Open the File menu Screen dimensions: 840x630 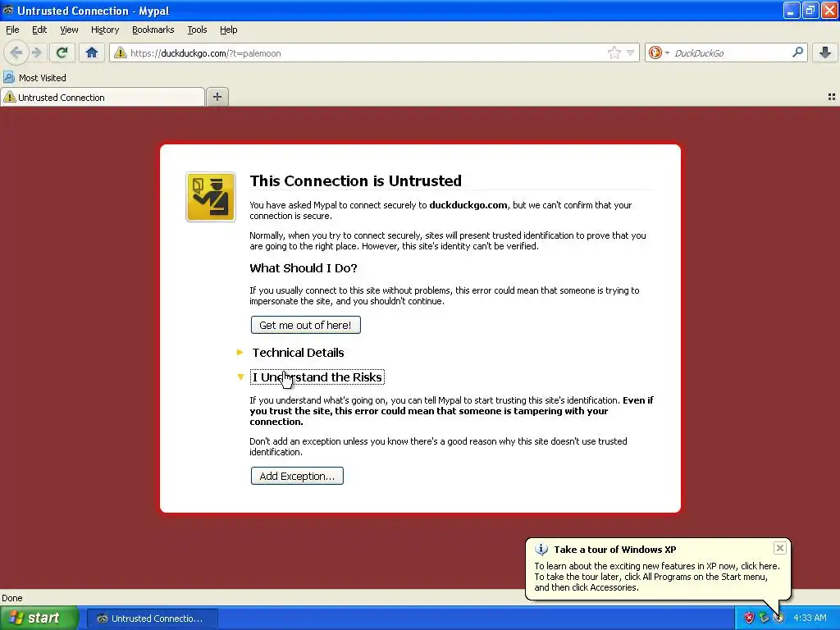(12, 30)
